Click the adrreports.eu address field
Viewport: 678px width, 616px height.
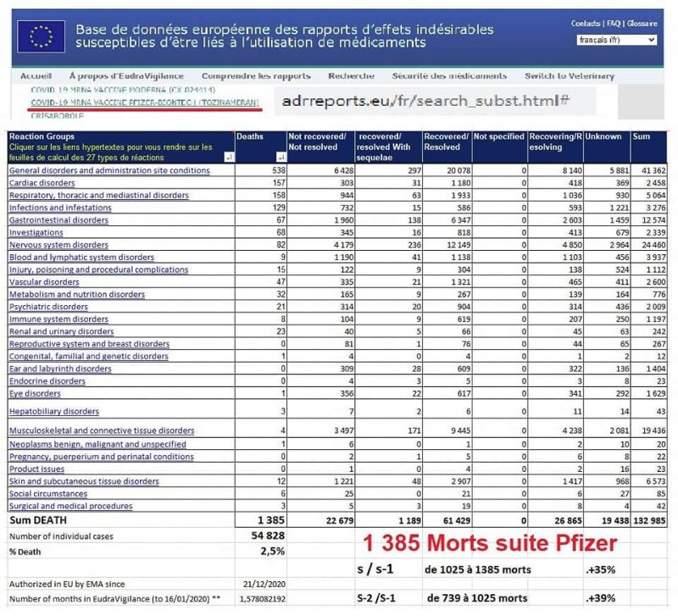coord(435,101)
